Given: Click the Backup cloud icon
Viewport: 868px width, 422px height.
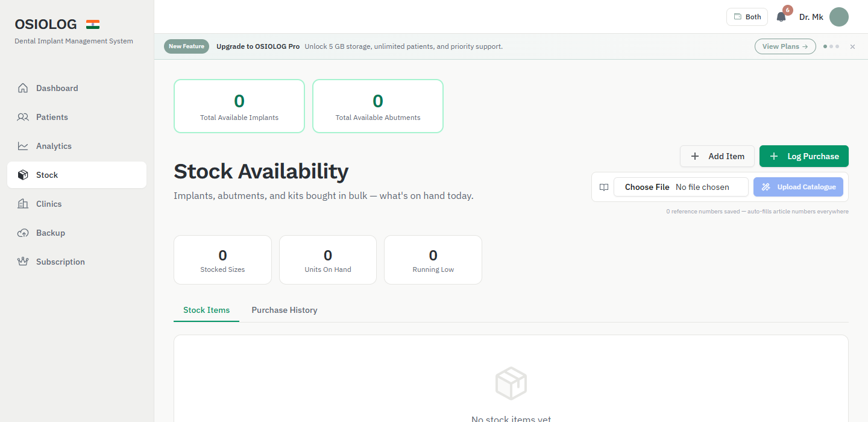Looking at the screenshot, I should pyautogui.click(x=23, y=233).
